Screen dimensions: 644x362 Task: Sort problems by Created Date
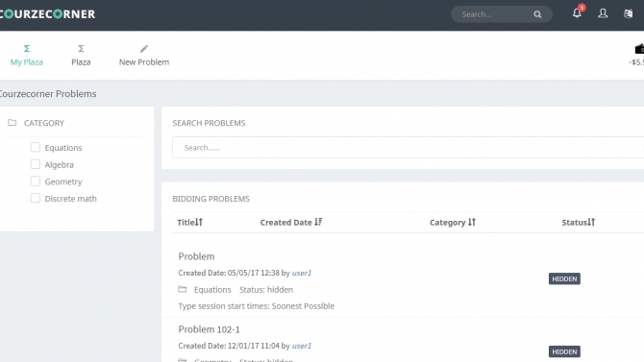tap(291, 222)
